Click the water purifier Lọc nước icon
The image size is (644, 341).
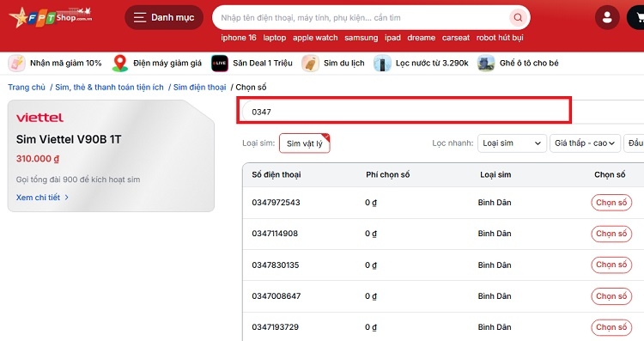pyautogui.click(x=382, y=64)
